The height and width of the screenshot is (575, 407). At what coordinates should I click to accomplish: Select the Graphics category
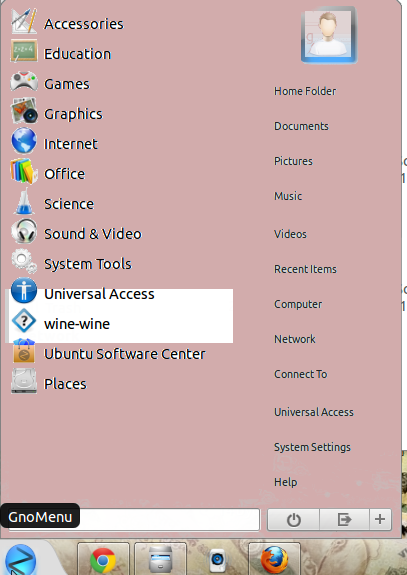[x=73, y=114]
